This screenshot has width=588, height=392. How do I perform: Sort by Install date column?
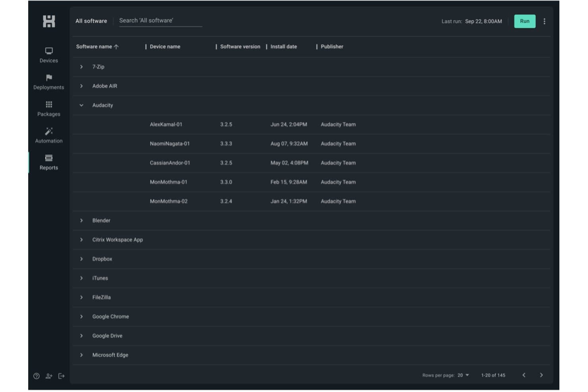pyautogui.click(x=284, y=47)
